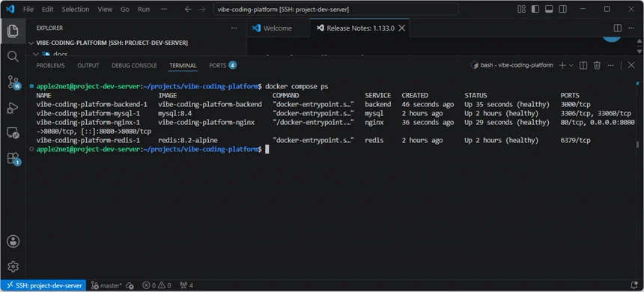Image resolution: width=644 pixels, height=292 pixels.
Task: Click the editor vertical scrollbar
Action: click(639, 46)
